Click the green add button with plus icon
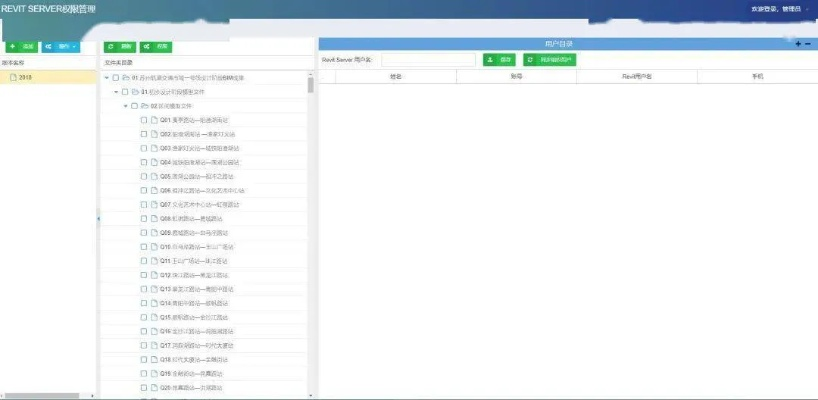This screenshot has height=400, width=818. (x=21, y=47)
